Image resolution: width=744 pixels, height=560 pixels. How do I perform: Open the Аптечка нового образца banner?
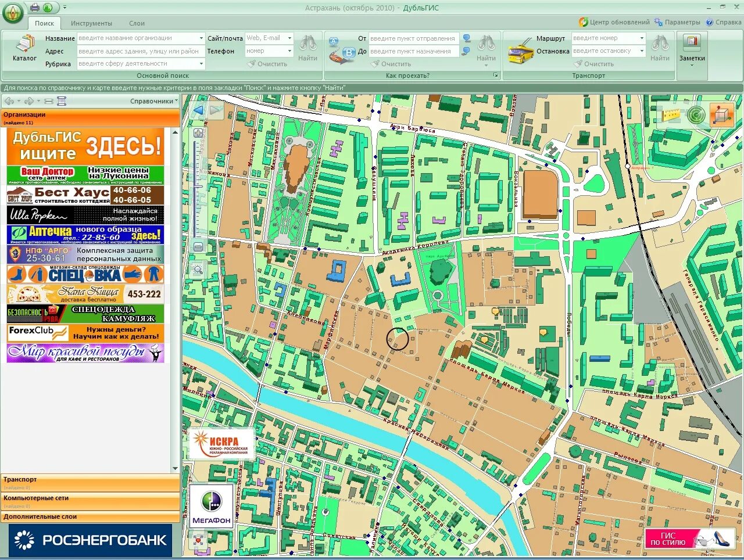point(85,234)
